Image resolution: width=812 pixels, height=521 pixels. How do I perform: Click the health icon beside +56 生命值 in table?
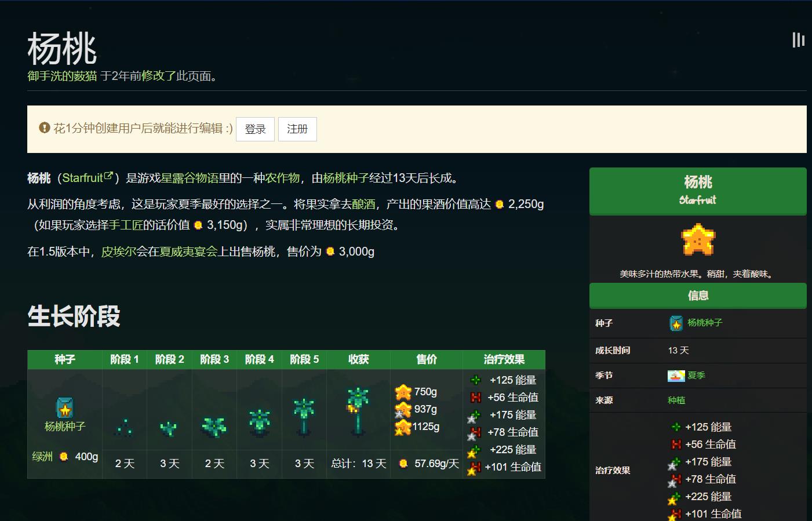pos(476,398)
